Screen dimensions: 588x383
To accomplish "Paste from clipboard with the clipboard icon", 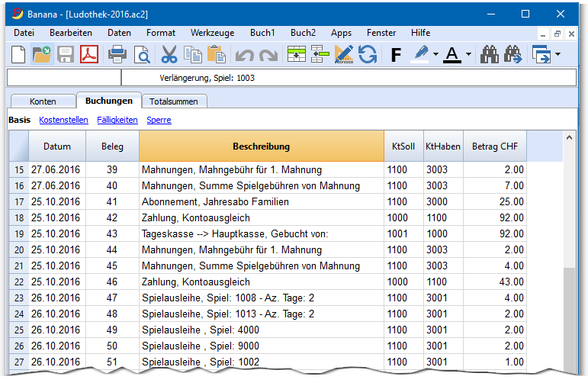I will [x=217, y=54].
